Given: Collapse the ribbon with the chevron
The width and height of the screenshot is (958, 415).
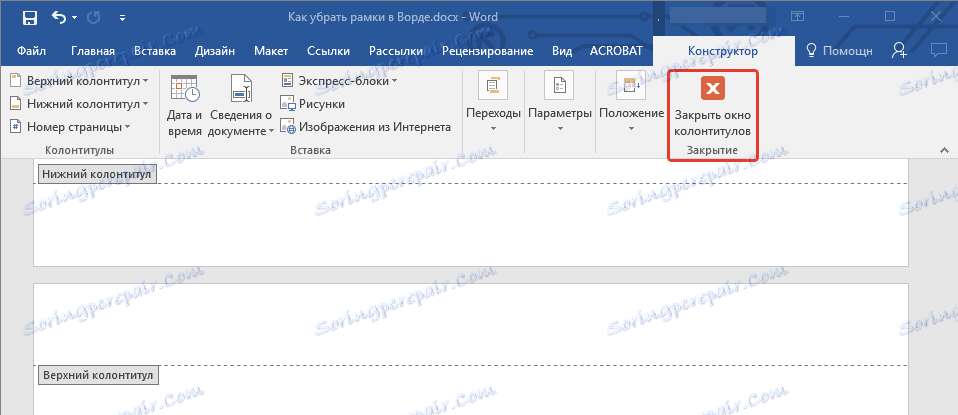Looking at the screenshot, I should [945, 150].
